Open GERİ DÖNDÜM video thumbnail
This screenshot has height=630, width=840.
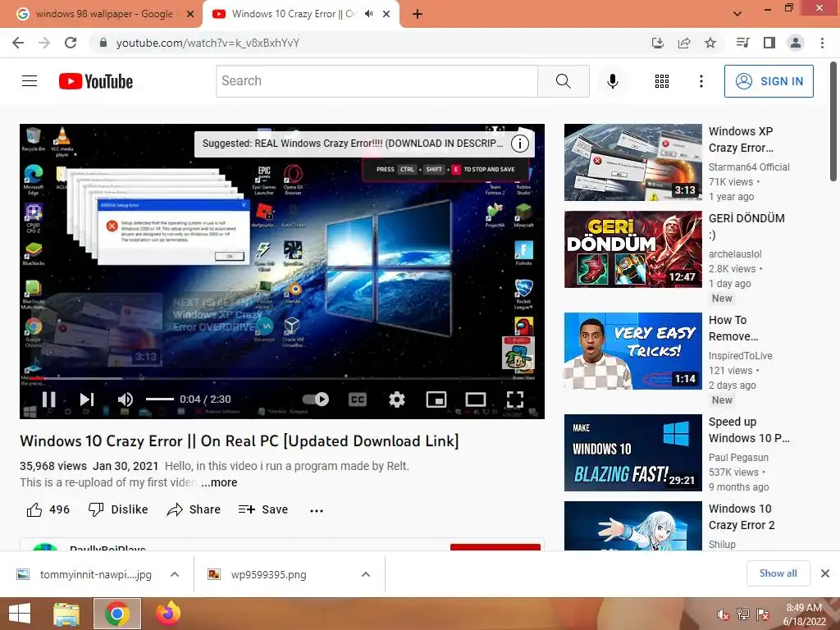click(x=632, y=249)
